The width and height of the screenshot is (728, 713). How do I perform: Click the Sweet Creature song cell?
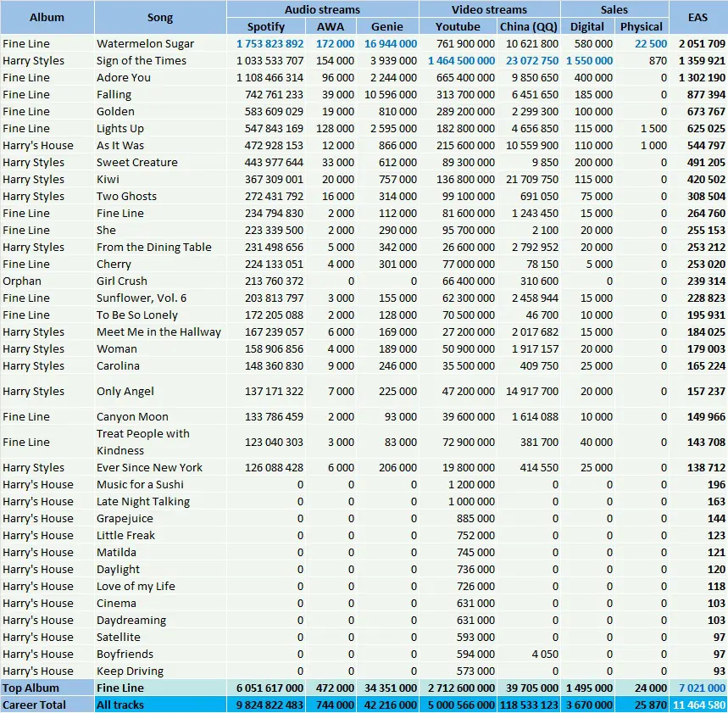(160, 162)
